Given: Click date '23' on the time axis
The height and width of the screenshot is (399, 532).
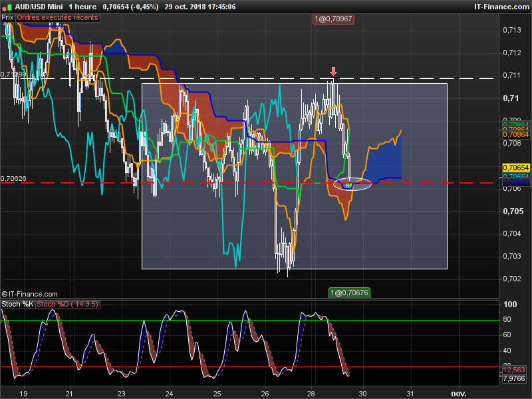Looking at the screenshot, I should click(x=121, y=394).
